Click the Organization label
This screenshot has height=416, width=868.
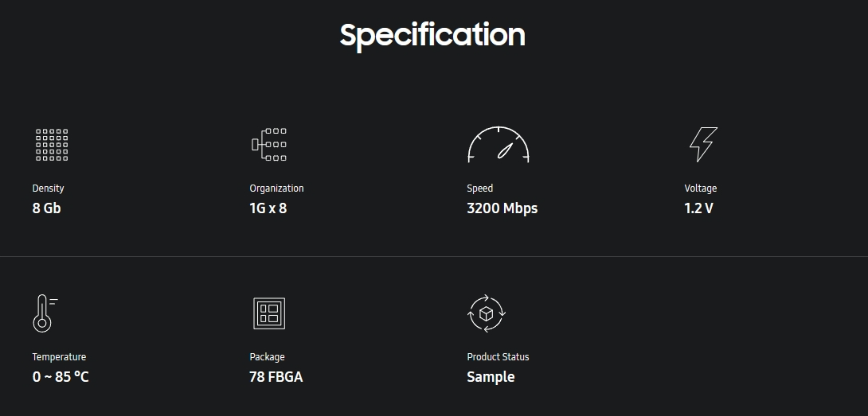[x=277, y=188]
